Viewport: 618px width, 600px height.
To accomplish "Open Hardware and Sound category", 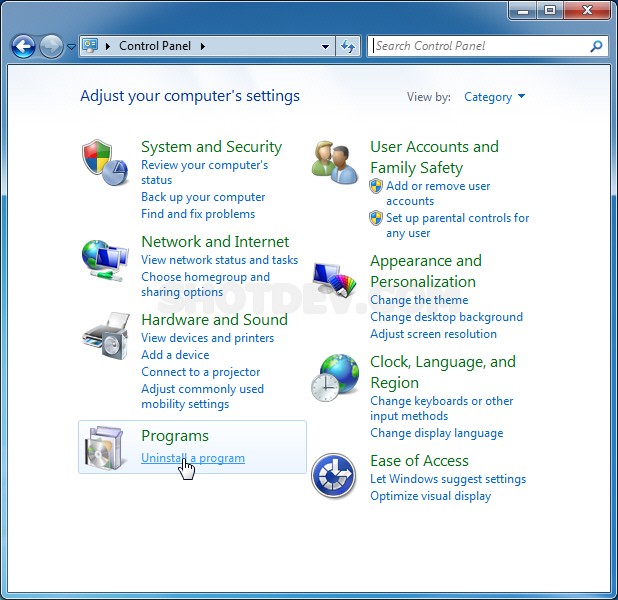I will pos(214,320).
